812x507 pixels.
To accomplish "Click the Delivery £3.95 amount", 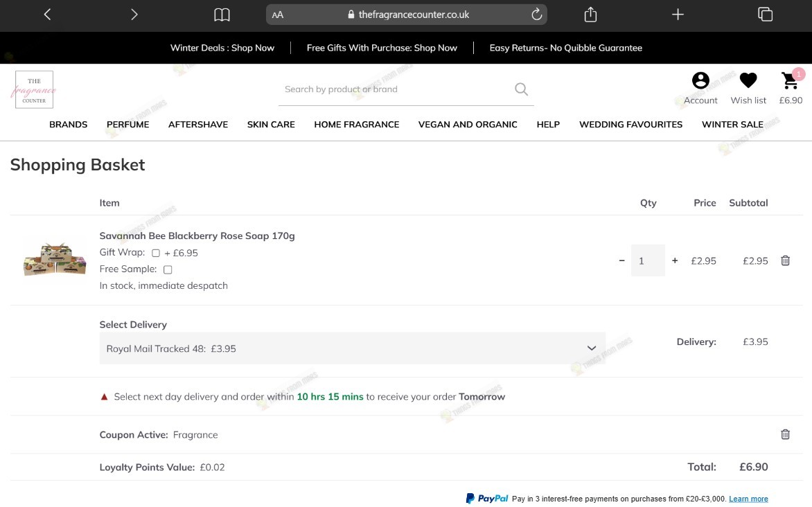I will (x=755, y=341).
